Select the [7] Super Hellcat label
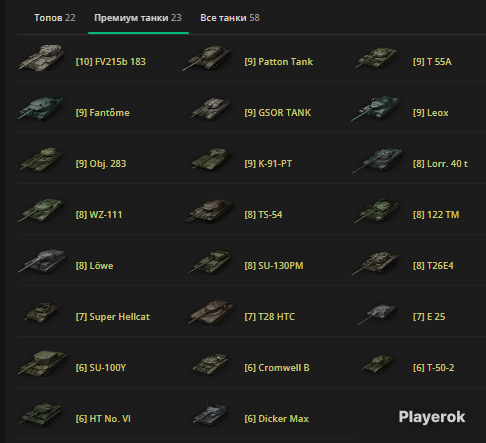The width and height of the screenshot is (486, 443). (113, 317)
